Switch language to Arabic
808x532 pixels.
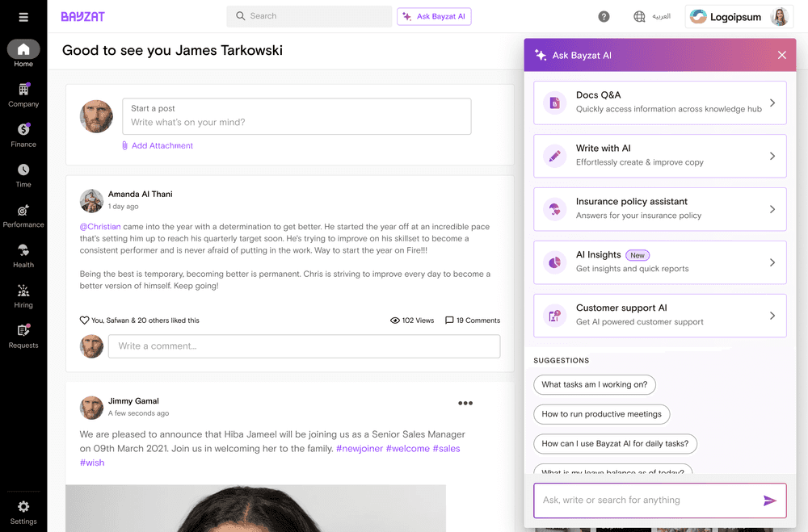click(652, 17)
